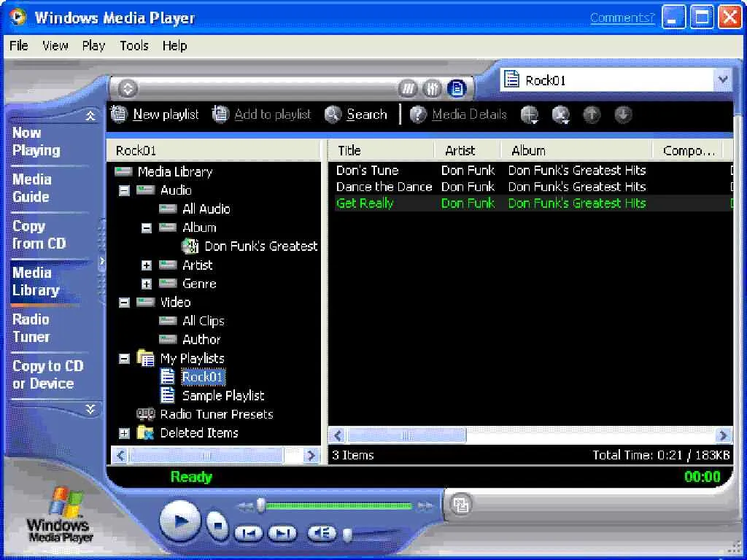Click the move up arrow icon
747x560 pixels.
pyautogui.click(x=592, y=114)
